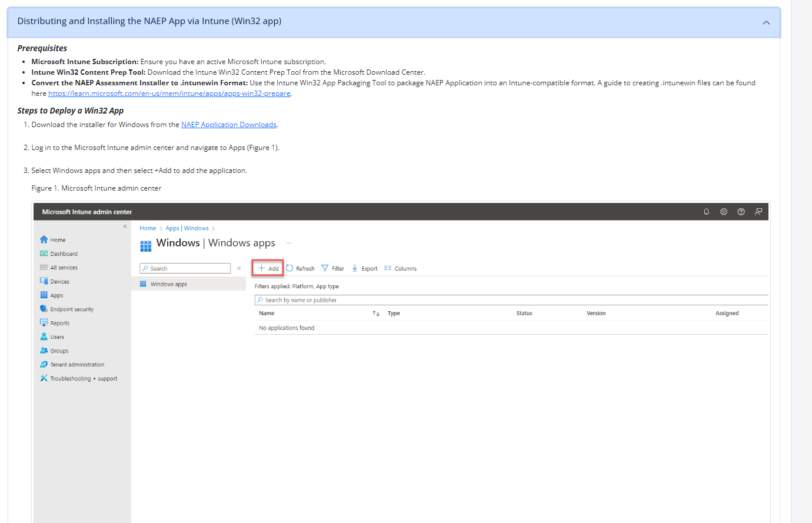Click the 'Microsoft Intune admin center' header title

point(87,212)
